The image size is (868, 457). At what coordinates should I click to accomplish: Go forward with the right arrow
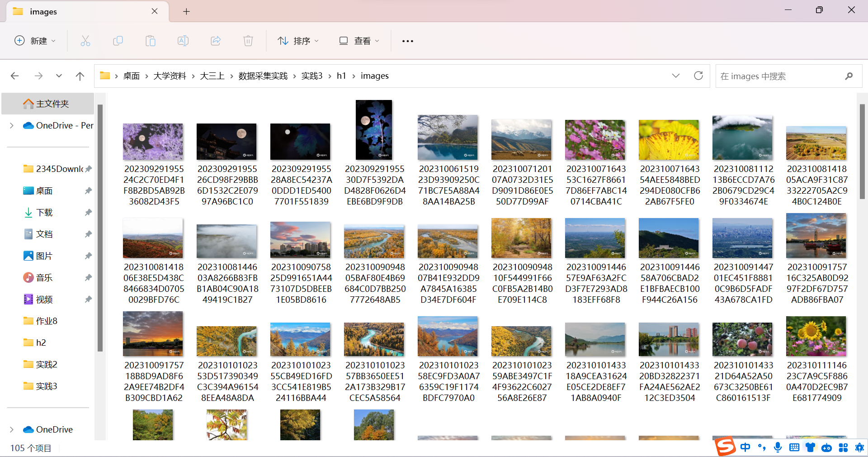(x=38, y=76)
